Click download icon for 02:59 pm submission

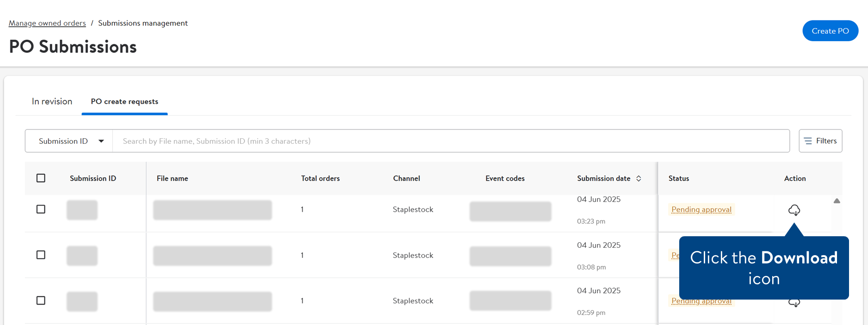point(794,303)
